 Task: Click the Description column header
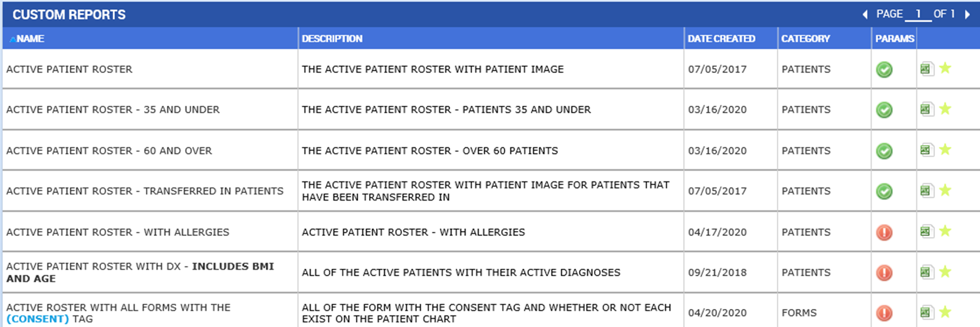click(332, 39)
